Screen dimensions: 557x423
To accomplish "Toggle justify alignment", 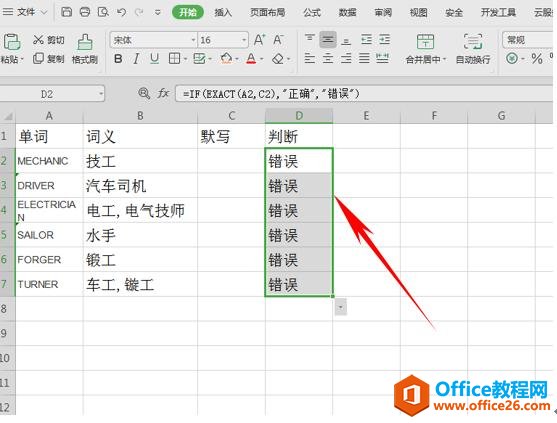I will click(364, 58).
